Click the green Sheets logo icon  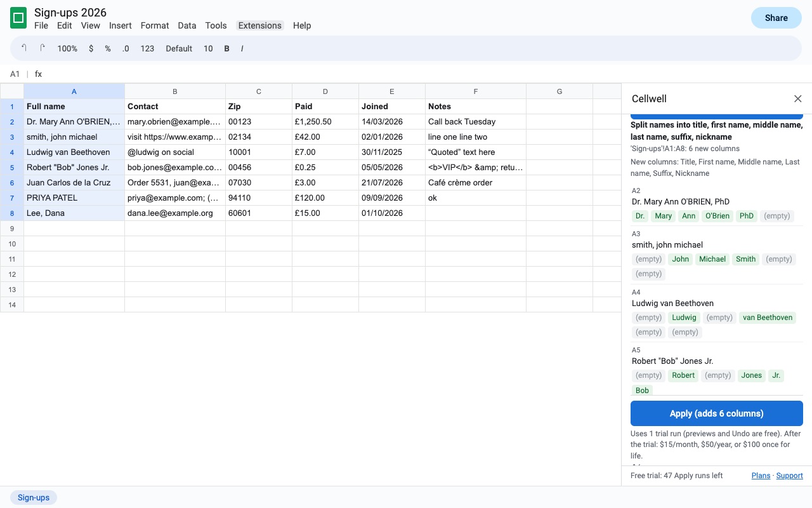[x=18, y=18]
